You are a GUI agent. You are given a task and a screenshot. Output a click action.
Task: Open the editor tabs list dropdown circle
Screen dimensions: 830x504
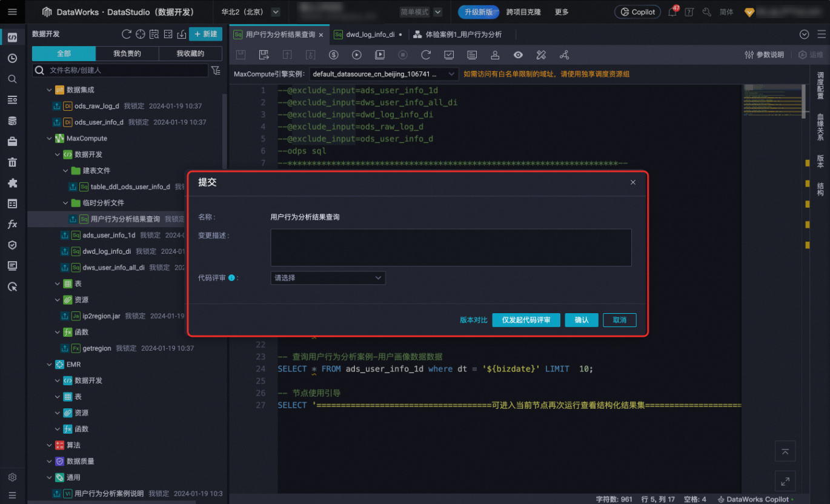point(805,35)
